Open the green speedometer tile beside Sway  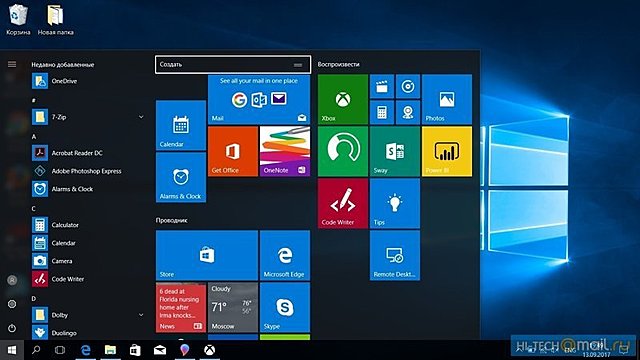[342, 151]
